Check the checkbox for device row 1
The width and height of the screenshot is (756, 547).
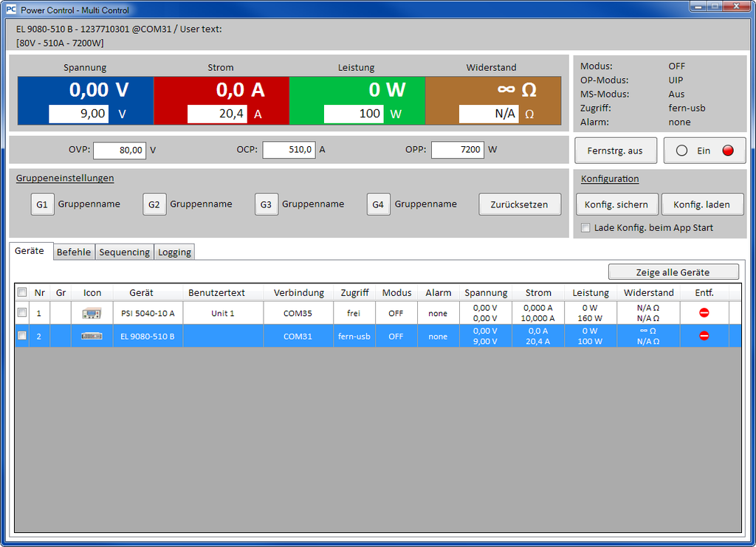21,312
